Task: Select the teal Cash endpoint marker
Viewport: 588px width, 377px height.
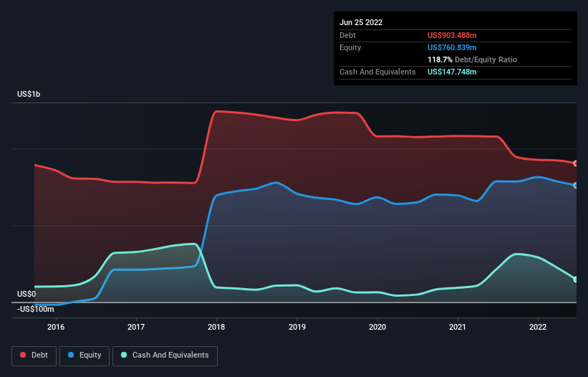Action: (x=576, y=280)
